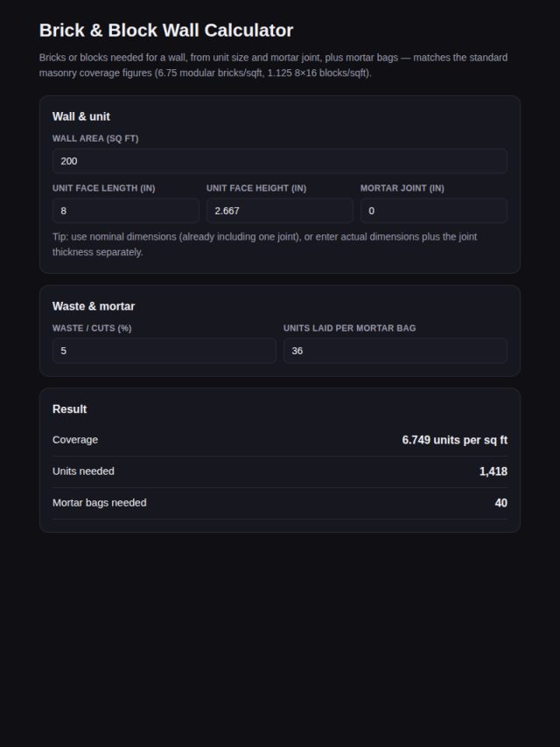Click the Brick & Block Wall Calculator title
560x747 pixels.
click(166, 30)
